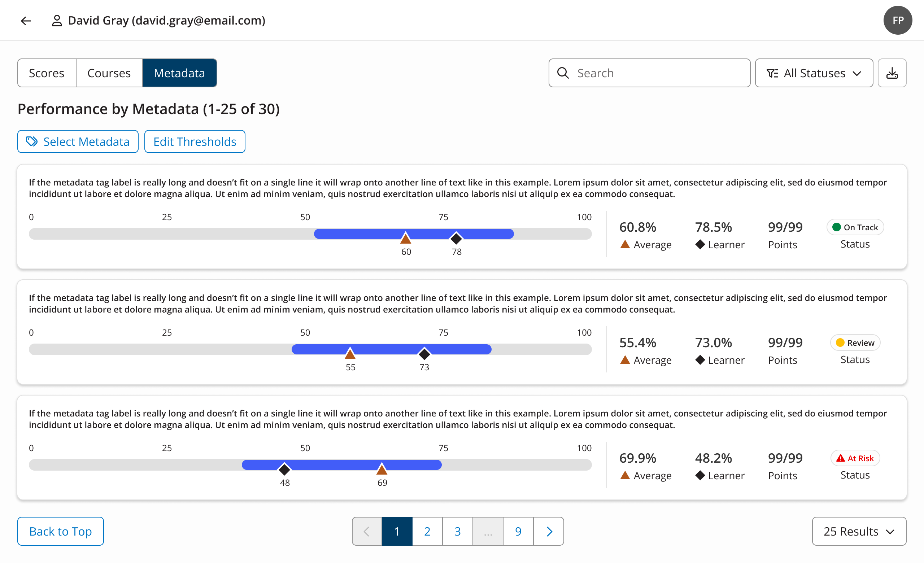Viewport: 924px width, 563px height.
Task: Click the filter icon beside All Statuses
Action: 772,73
